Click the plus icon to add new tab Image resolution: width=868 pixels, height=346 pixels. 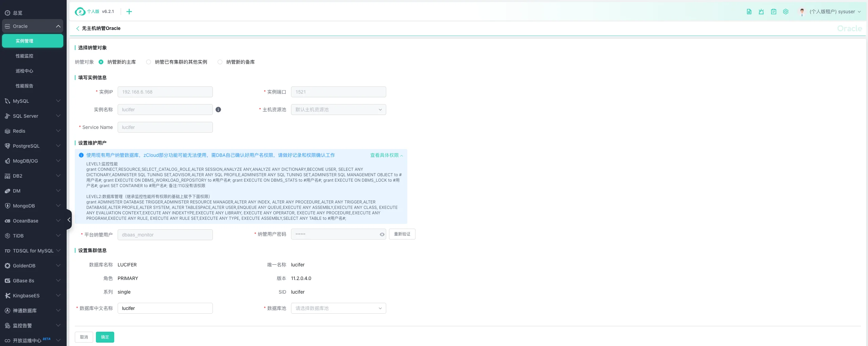(129, 12)
